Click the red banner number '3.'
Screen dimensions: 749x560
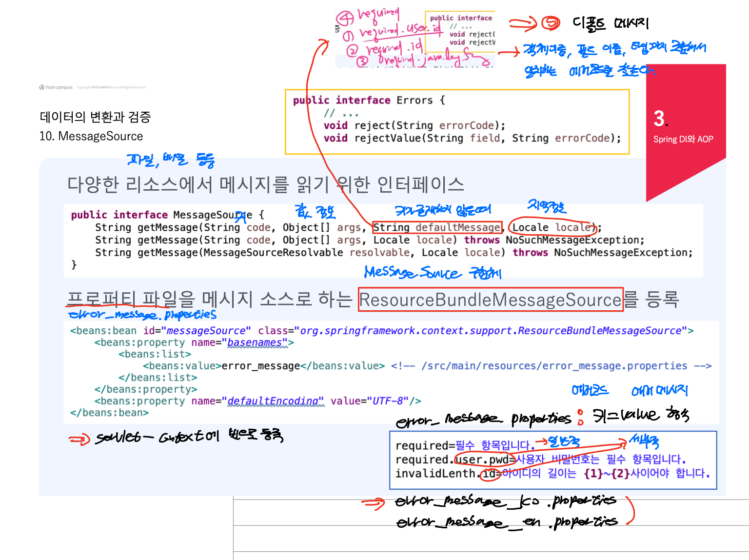coord(661,119)
